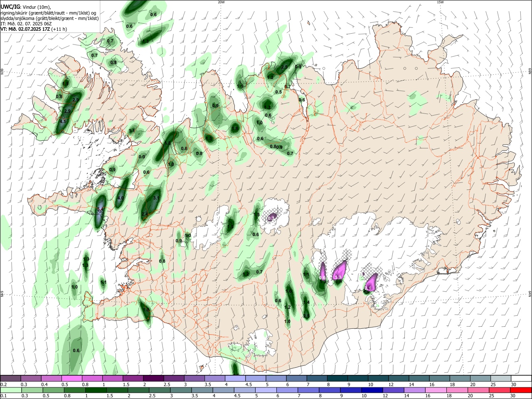
Task: Click the '15W' longitude label
Action: tap(440, 2)
